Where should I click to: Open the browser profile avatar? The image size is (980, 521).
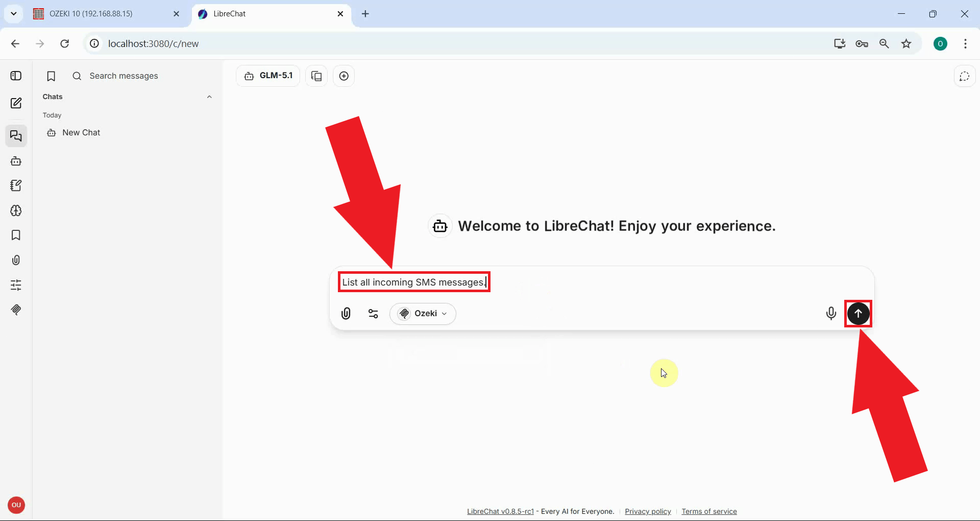click(940, 43)
